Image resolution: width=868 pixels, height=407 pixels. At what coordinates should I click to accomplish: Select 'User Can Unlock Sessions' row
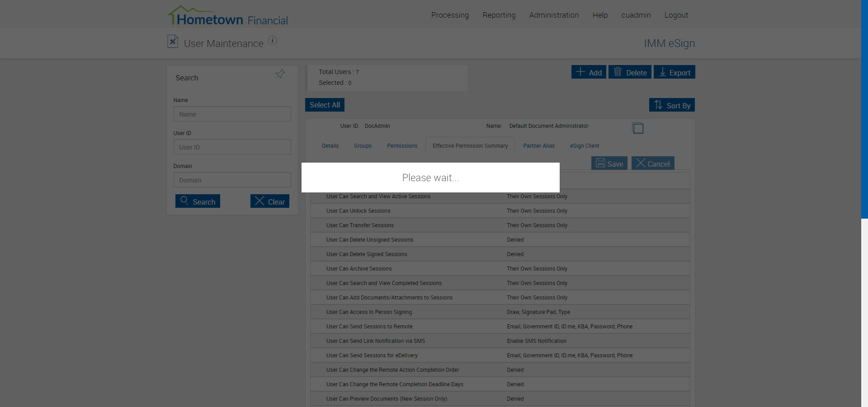tap(500, 211)
